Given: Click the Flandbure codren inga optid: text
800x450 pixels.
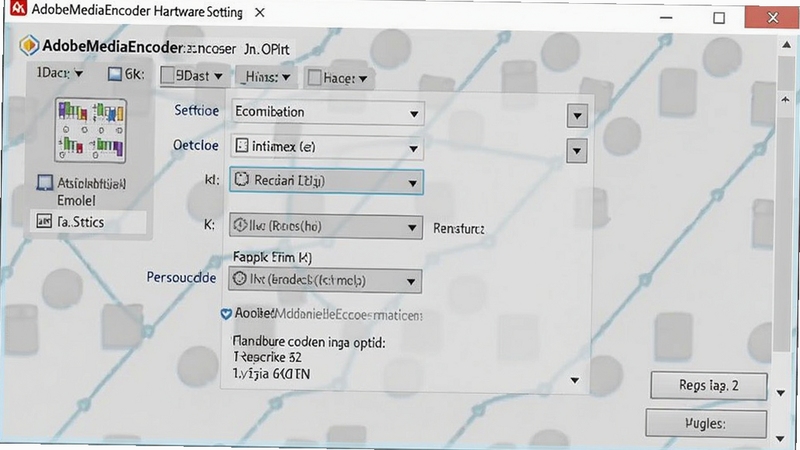Looking at the screenshot, I should tap(309, 341).
